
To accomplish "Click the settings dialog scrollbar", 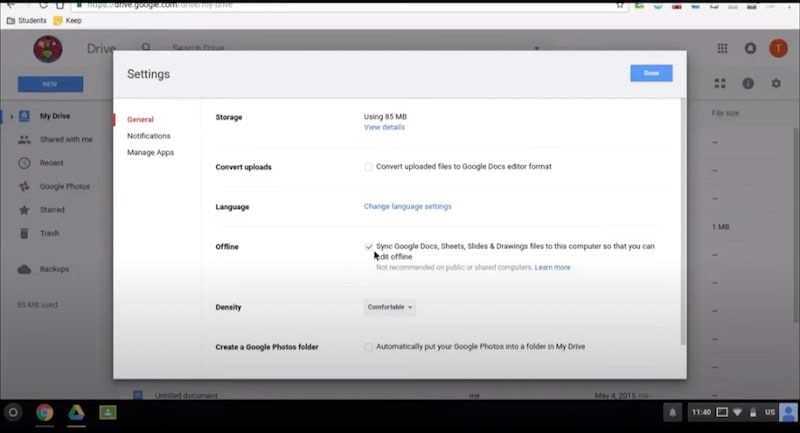I will 683,222.
